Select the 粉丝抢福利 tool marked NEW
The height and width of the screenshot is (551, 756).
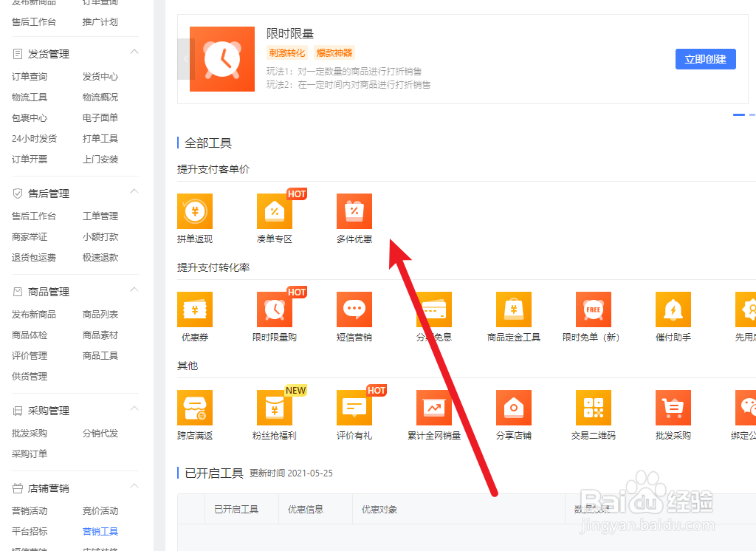pos(274,406)
